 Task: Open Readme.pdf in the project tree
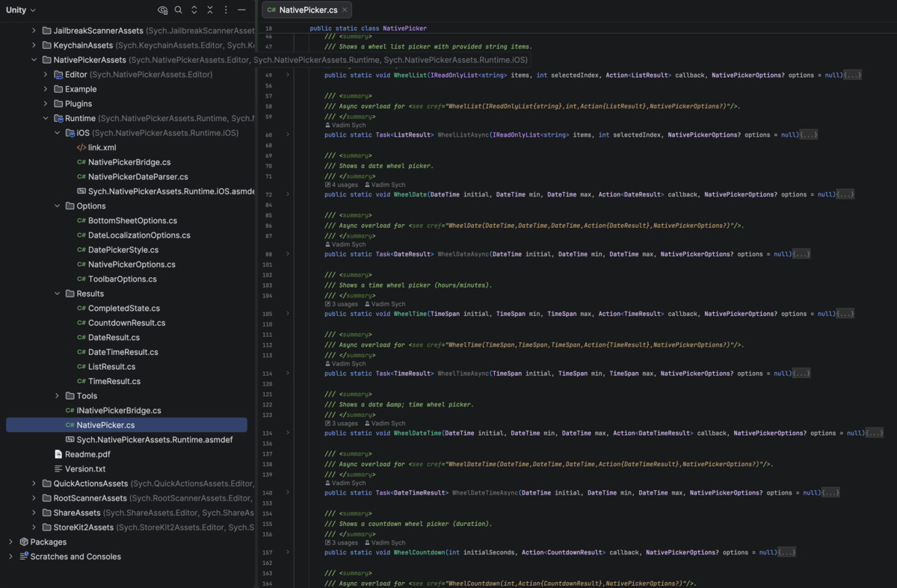click(x=87, y=454)
